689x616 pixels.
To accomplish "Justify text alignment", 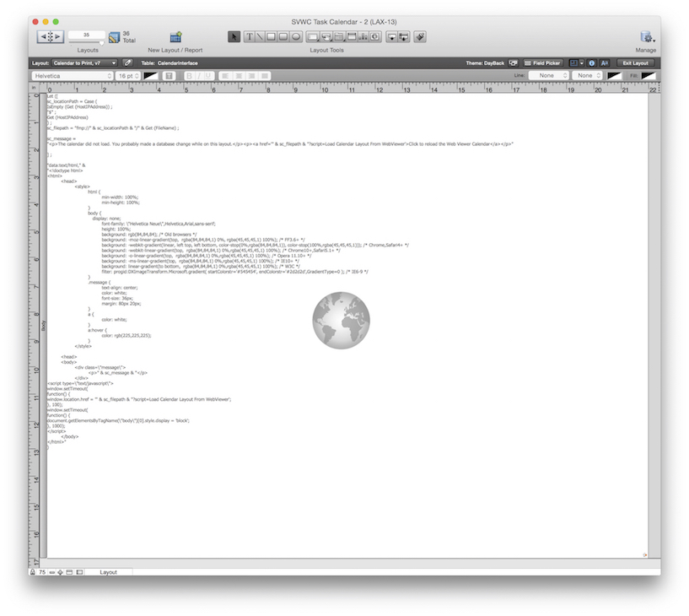I will tap(265, 76).
